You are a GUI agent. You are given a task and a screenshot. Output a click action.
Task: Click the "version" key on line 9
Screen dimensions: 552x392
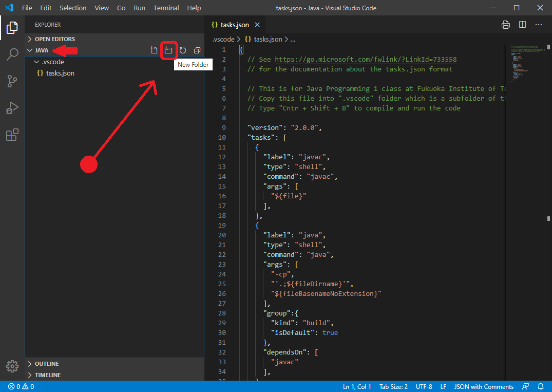click(265, 128)
